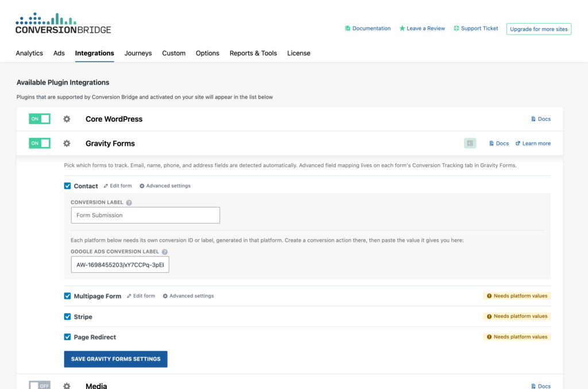This screenshot has width=588, height=389.
Task: Click the green badge icon in Gravity Forms row
Action: pyautogui.click(x=470, y=143)
